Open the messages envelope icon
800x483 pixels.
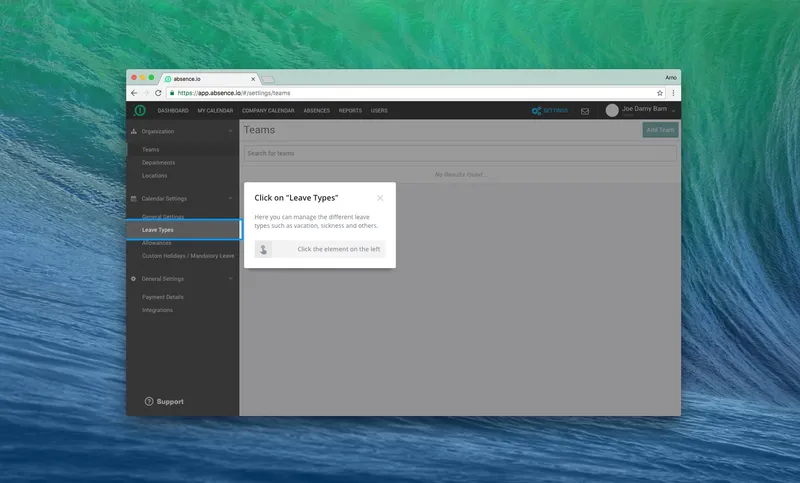click(585, 111)
